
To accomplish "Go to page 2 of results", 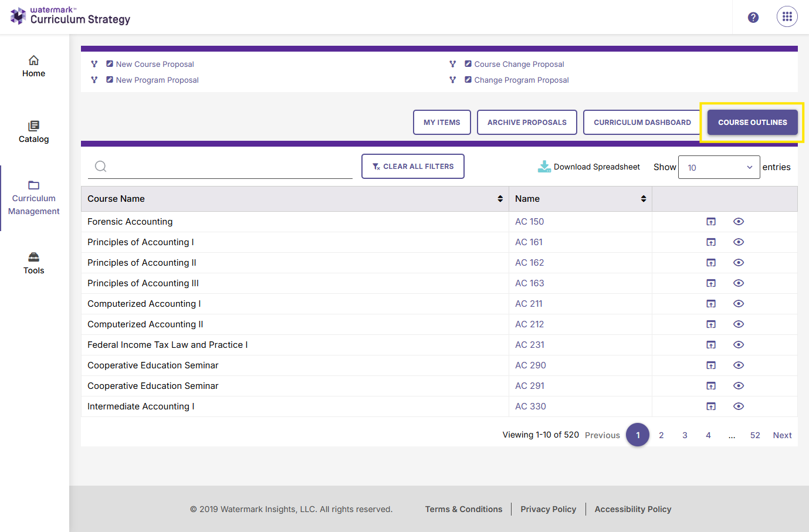I will (x=661, y=435).
